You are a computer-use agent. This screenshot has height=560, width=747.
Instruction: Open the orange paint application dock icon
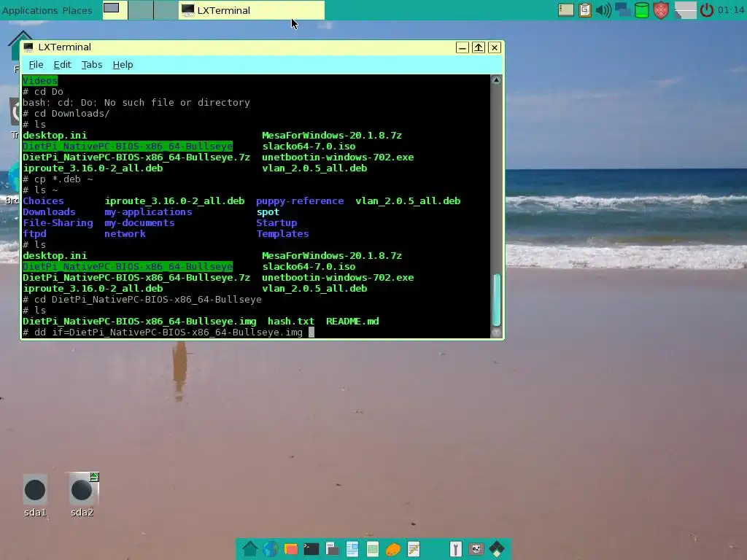(393, 550)
